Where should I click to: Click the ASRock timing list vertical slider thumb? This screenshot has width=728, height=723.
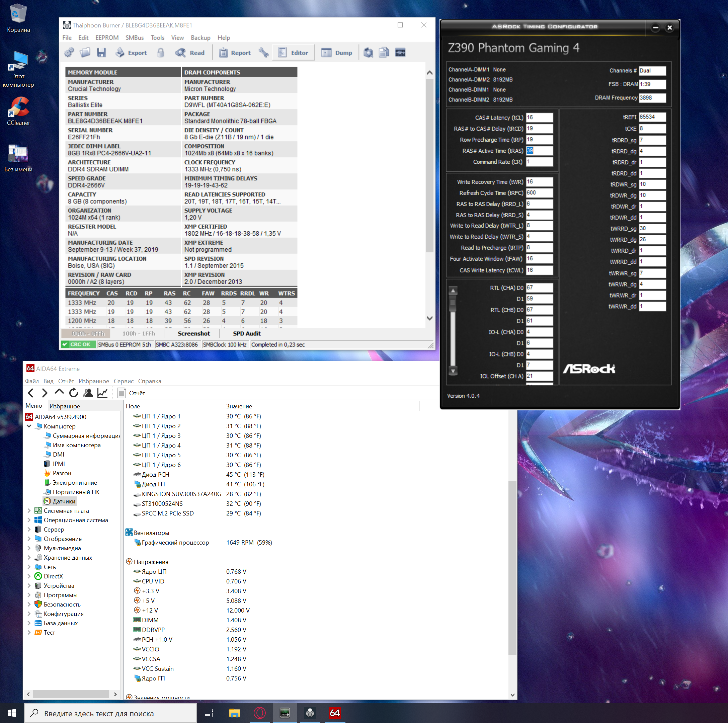[x=453, y=304]
